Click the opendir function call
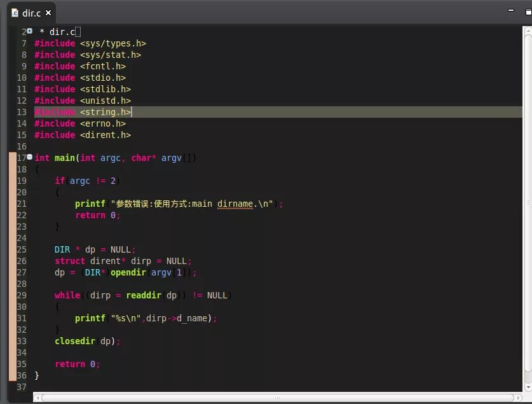Screen dimensions: 532x404 click(x=128, y=272)
